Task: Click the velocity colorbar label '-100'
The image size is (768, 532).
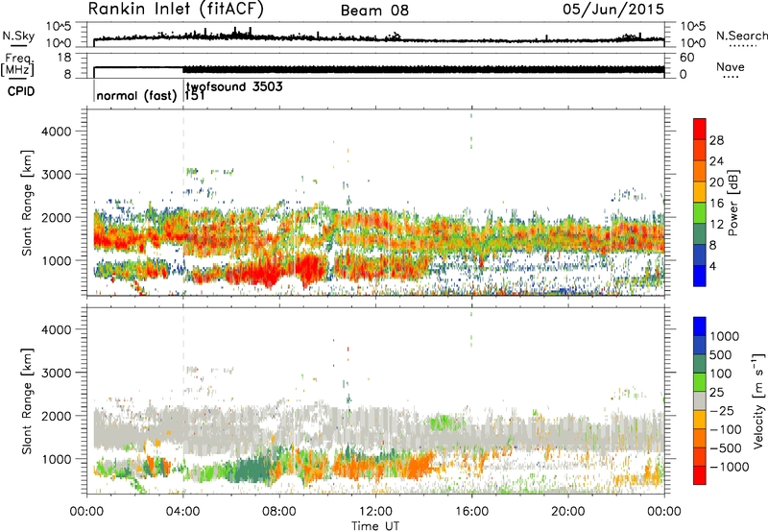Action: pos(726,429)
